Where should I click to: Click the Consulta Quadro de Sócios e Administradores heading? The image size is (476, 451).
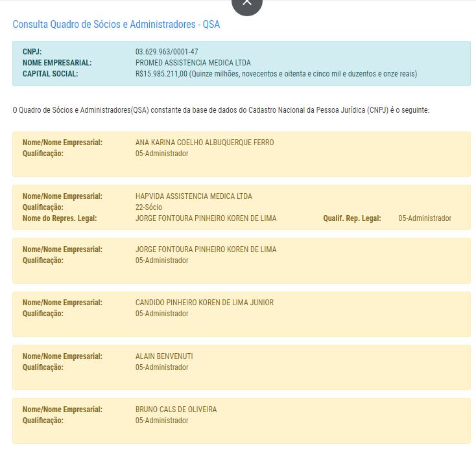coord(116,25)
